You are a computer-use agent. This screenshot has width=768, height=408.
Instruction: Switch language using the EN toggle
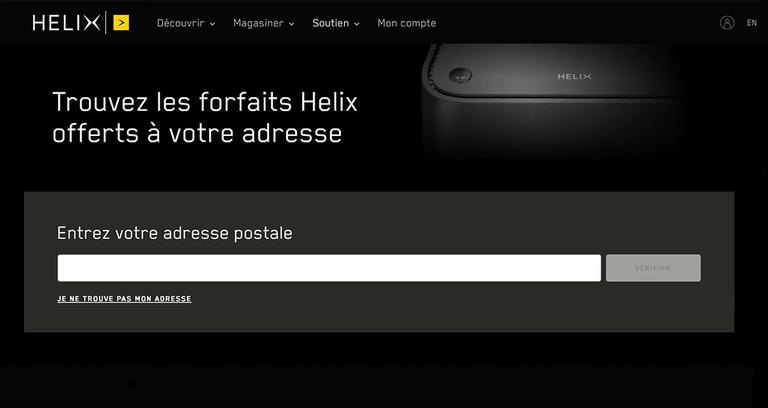tap(752, 23)
